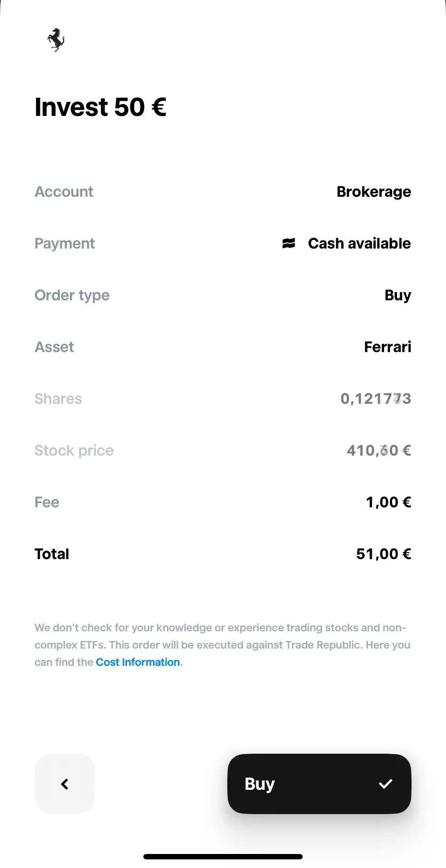Image resolution: width=446 pixels, height=868 pixels.
Task: Click the shares amount 0,12177
Action: [x=376, y=398]
